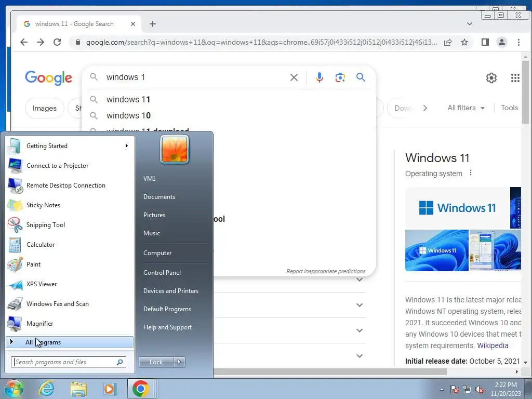532x399 pixels.
Task: Open Google quick settings gear
Action: pyautogui.click(x=491, y=78)
